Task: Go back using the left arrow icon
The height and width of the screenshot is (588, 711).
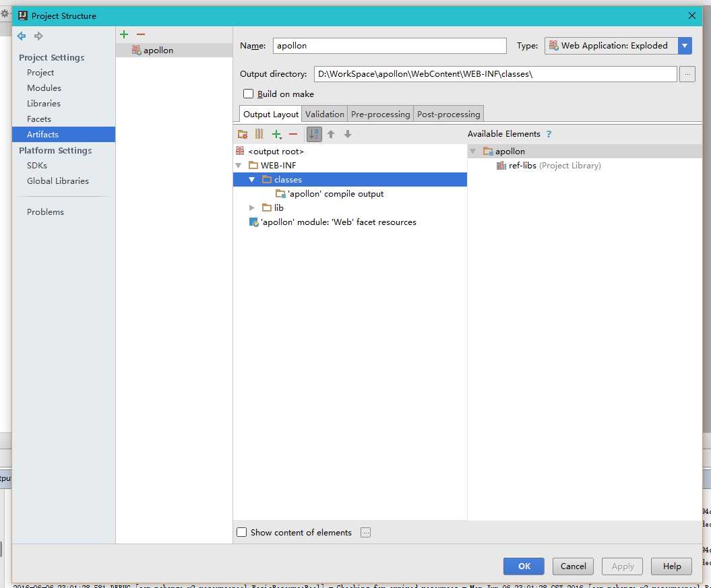Action: click(x=22, y=36)
